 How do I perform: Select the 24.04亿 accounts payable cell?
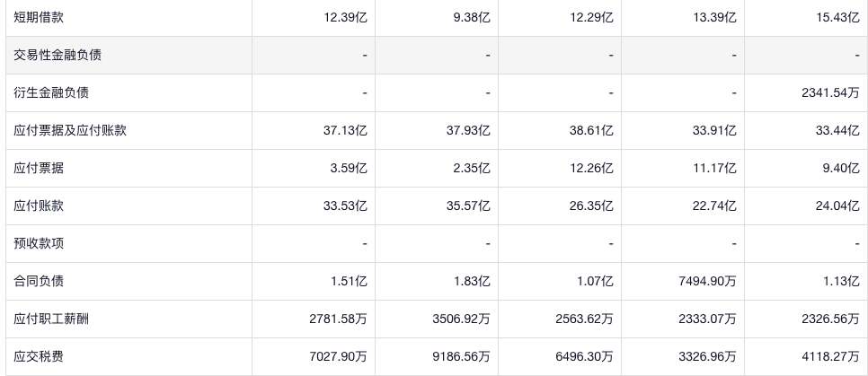(x=837, y=205)
